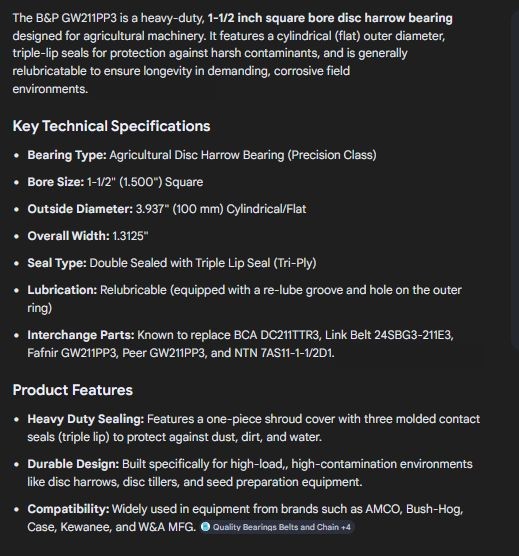Screen dimensions: 519x556
Task: Click the Bore Size label
Action: [x=56, y=182]
